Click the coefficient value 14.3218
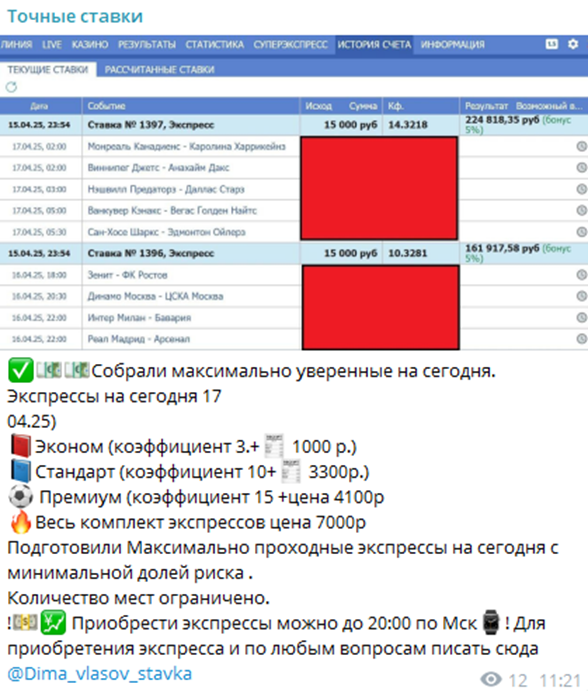This screenshot has height=691, width=588. 408,125
